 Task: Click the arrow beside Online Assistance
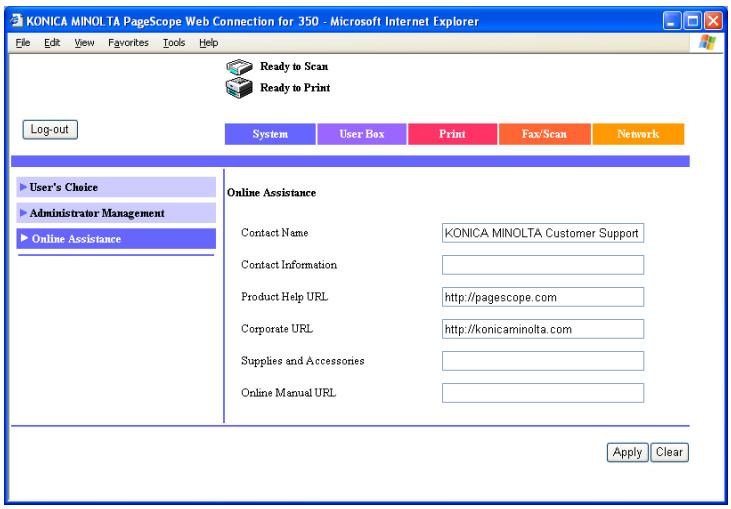[24, 238]
